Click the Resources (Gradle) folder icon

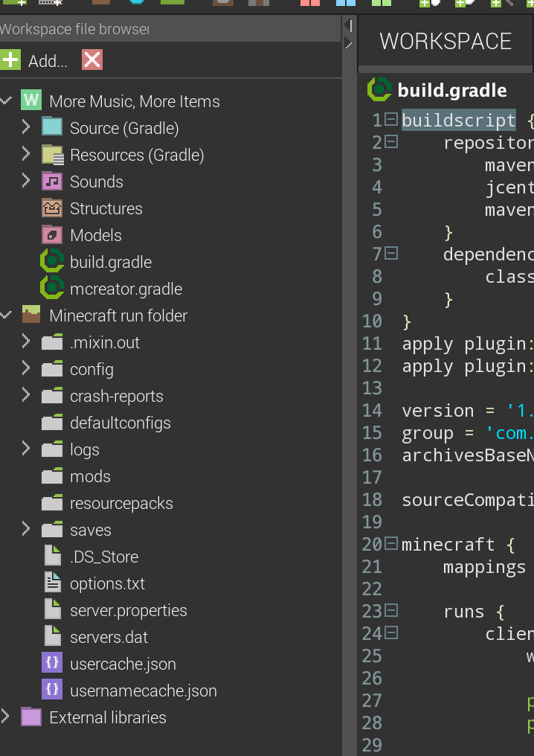click(52, 154)
